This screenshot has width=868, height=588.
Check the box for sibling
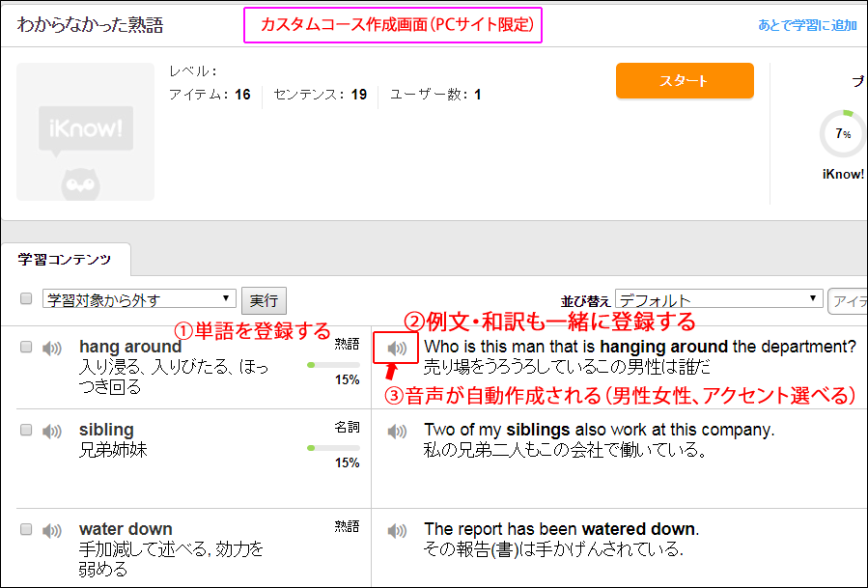pos(26,431)
